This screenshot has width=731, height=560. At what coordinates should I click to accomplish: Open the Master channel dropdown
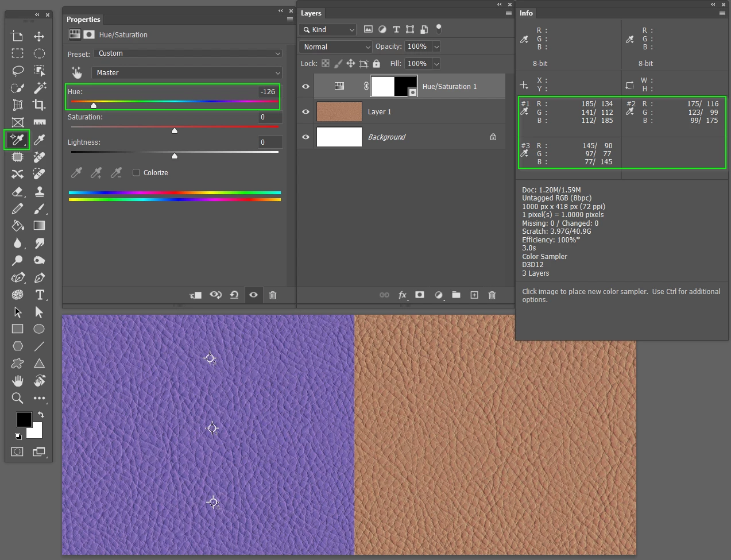click(x=187, y=73)
